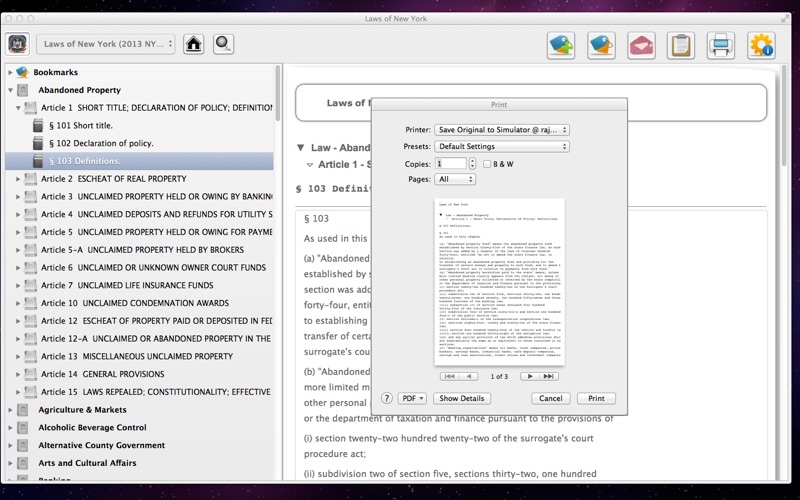The width and height of the screenshot is (800, 500).
Task: Click the Bookmarks folder icon in sidebar
Action: [x=22, y=72]
